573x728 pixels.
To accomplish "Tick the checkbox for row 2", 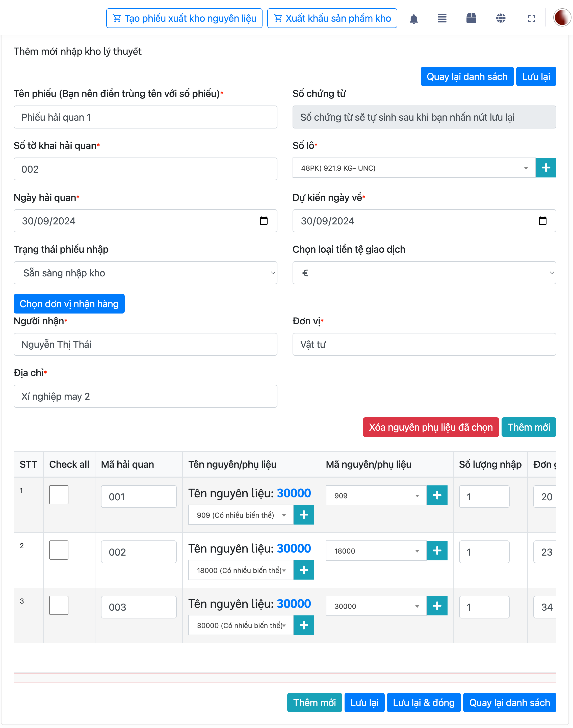I will click(59, 550).
